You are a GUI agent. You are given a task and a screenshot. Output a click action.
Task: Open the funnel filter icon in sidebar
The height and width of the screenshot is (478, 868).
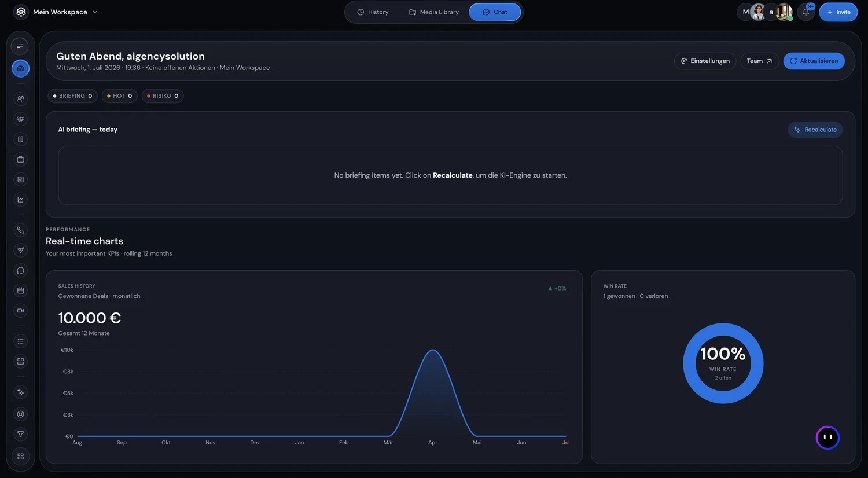click(20, 435)
